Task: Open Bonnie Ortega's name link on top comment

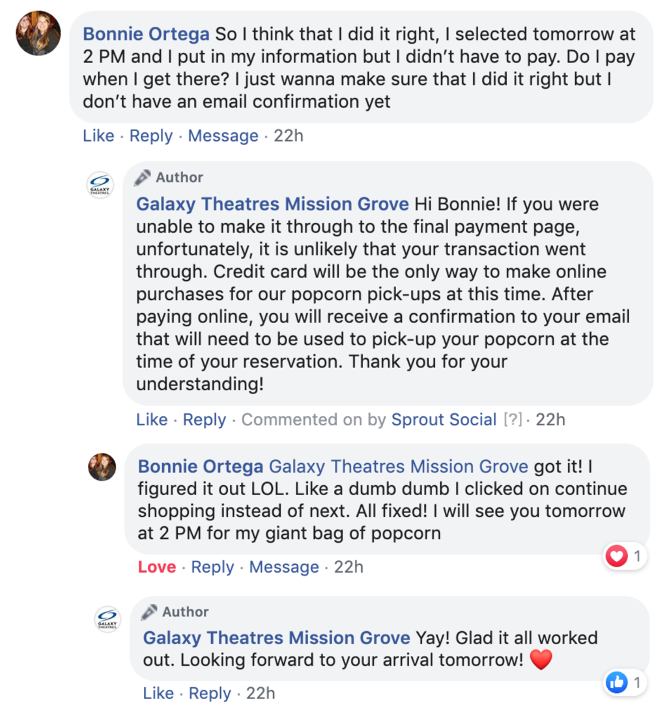Action: coord(146,34)
